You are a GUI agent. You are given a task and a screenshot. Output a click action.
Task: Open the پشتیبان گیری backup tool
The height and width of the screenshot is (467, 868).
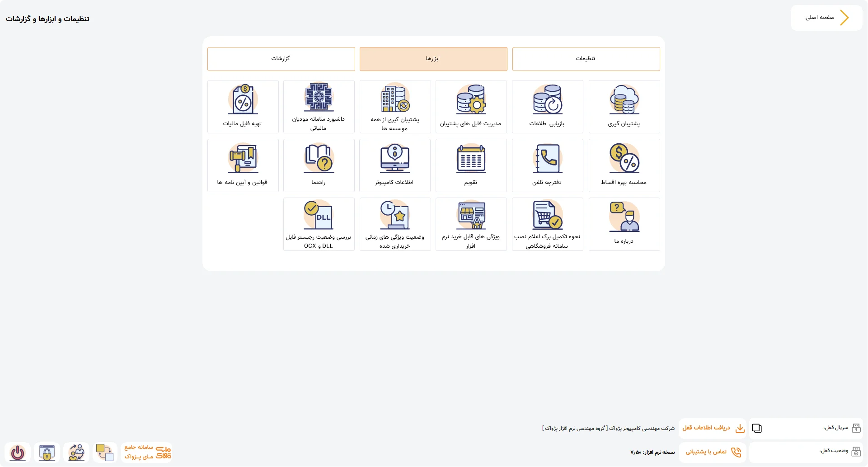tap(624, 107)
